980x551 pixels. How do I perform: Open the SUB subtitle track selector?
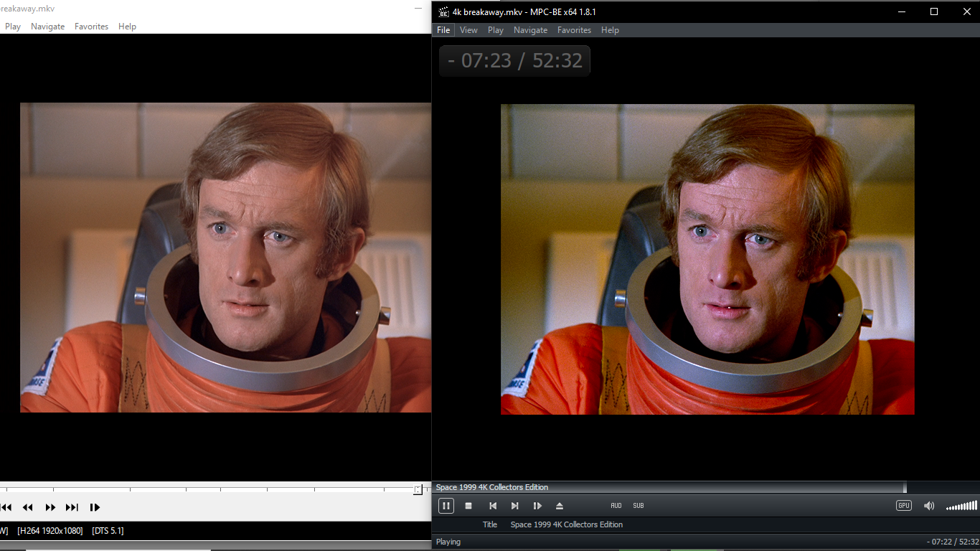click(639, 506)
